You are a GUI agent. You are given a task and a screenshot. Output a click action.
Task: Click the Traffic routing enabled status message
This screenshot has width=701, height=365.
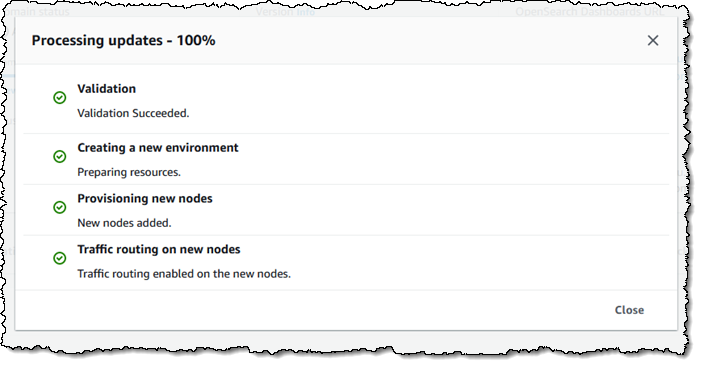pyautogui.click(x=184, y=274)
